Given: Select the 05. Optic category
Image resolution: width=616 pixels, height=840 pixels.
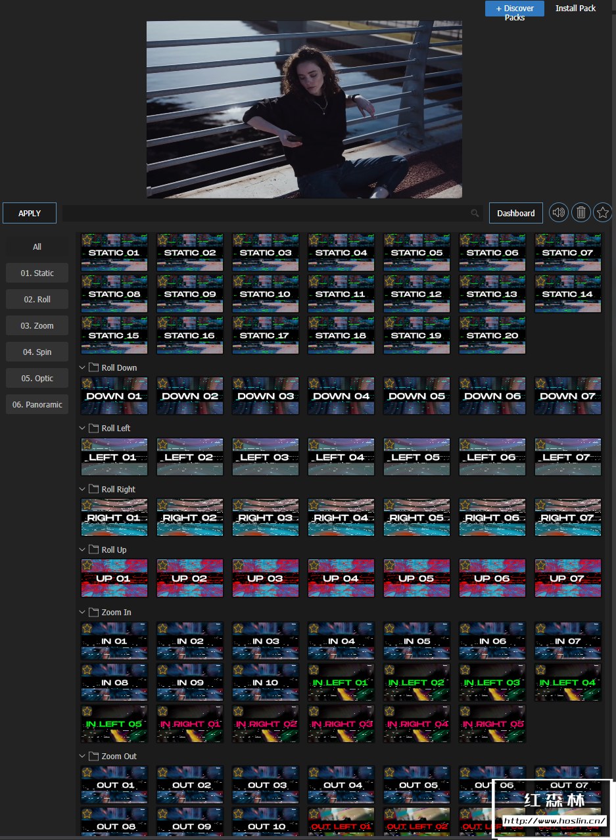Looking at the screenshot, I should click(37, 378).
